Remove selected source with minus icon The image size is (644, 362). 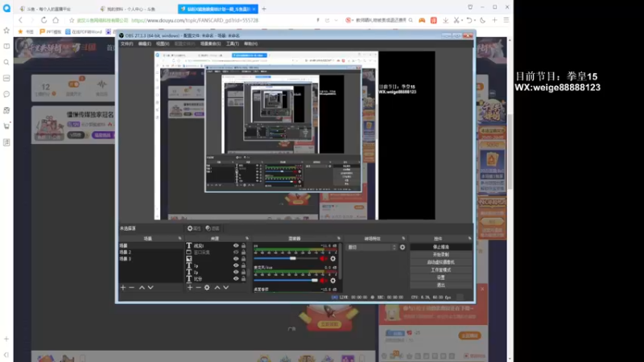(198, 288)
